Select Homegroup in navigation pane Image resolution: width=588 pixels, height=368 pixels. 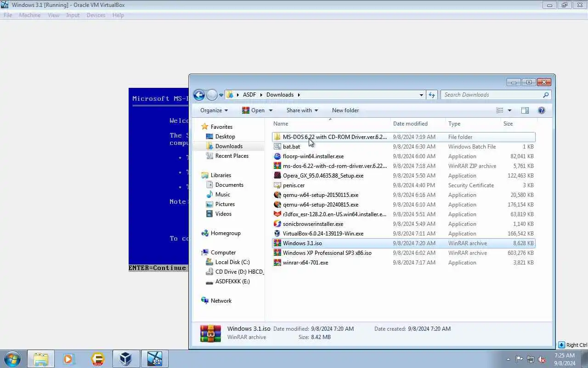tap(226, 233)
